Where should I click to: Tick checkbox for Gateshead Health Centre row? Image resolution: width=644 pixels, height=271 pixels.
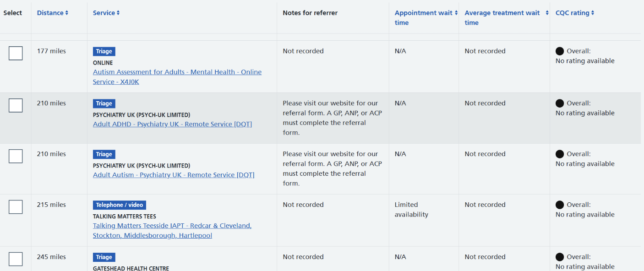[x=16, y=259]
